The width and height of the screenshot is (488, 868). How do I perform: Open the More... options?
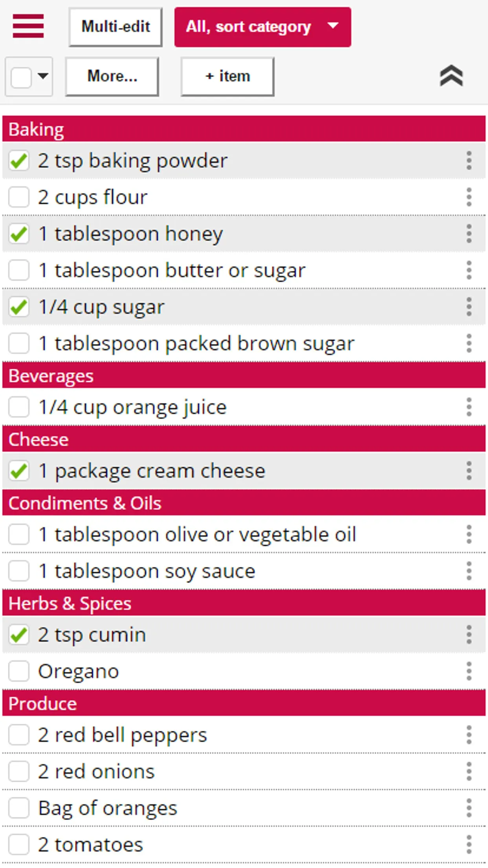coord(112,76)
